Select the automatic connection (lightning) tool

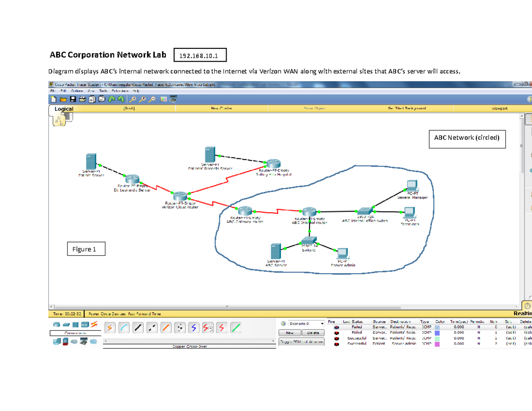coord(109,328)
